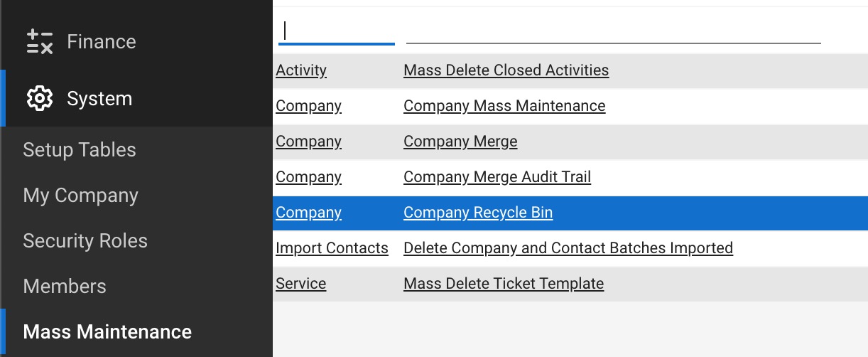Focus the first column filter field
868x357 pixels.
(337, 31)
